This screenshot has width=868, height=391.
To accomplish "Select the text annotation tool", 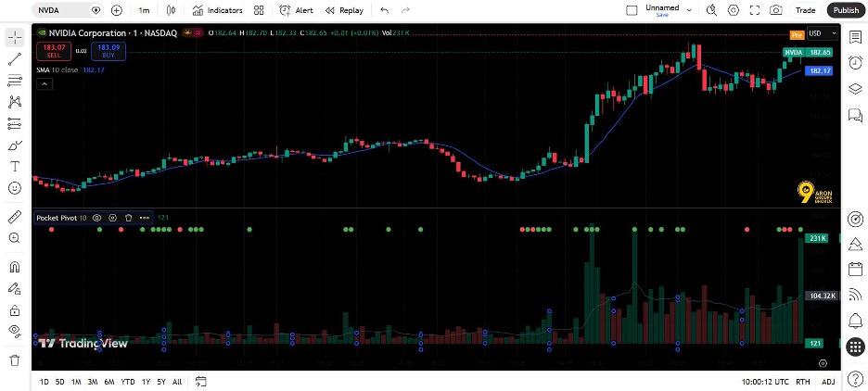I will [x=15, y=167].
